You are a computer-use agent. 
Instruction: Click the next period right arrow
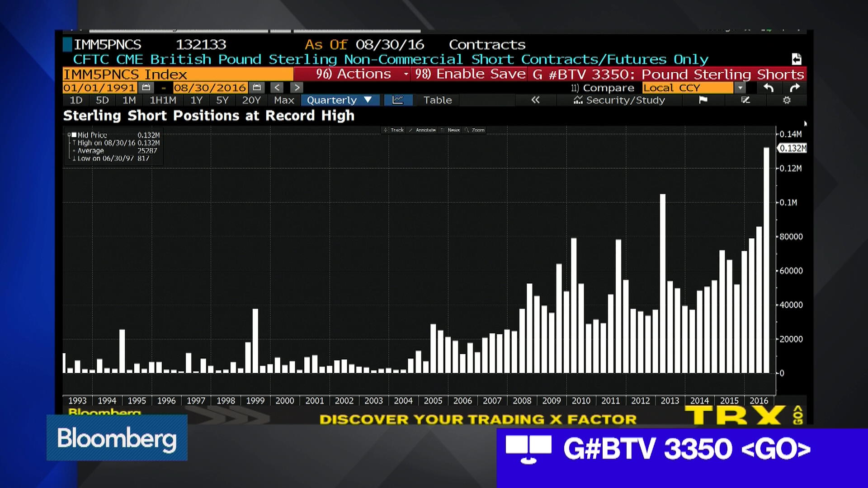[x=297, y=88]
